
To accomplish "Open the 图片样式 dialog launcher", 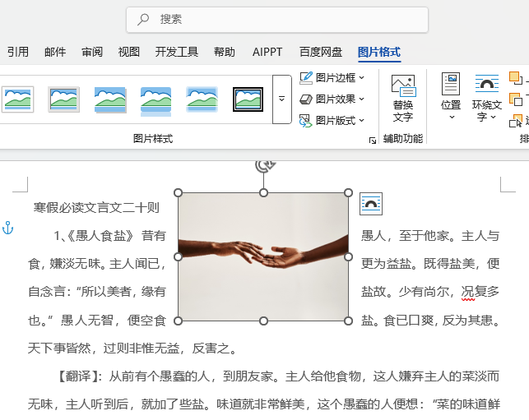I will tap(373, 141).
